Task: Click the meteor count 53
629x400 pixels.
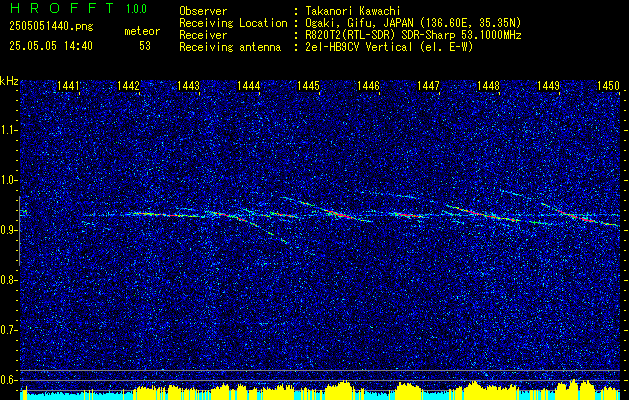Action: [x=145, y=46]
